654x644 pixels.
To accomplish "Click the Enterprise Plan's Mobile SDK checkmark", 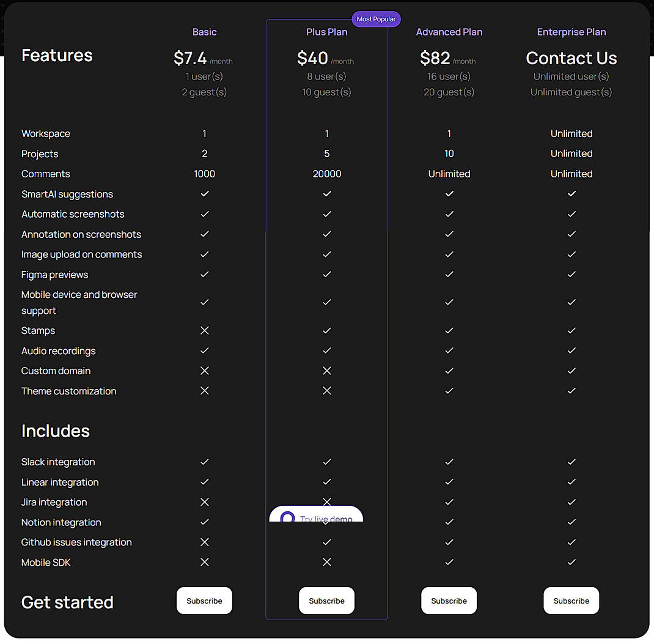I will [x=571, y=562].
